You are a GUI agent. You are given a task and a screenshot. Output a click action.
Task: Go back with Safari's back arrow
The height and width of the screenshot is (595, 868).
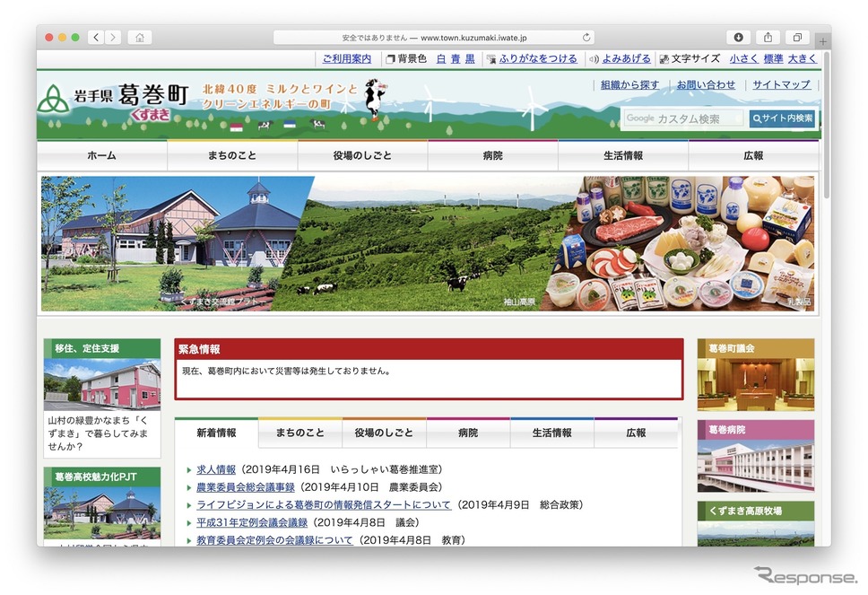96,38
